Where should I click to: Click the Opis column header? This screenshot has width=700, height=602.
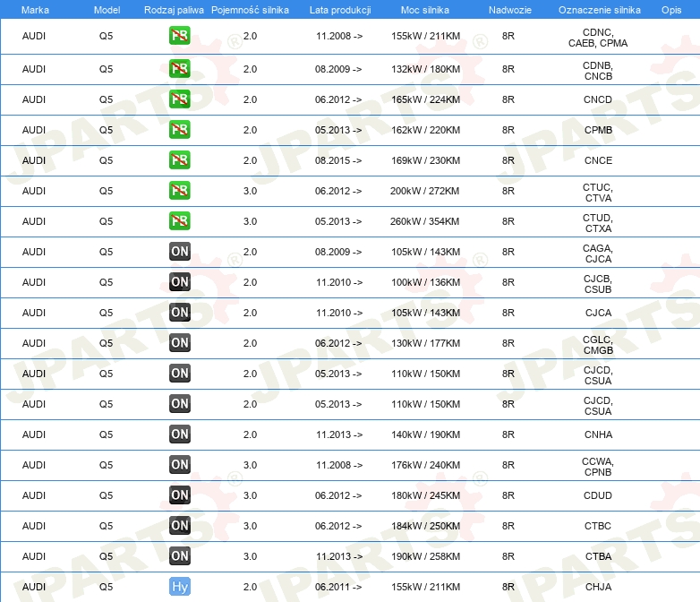point(670,9)
